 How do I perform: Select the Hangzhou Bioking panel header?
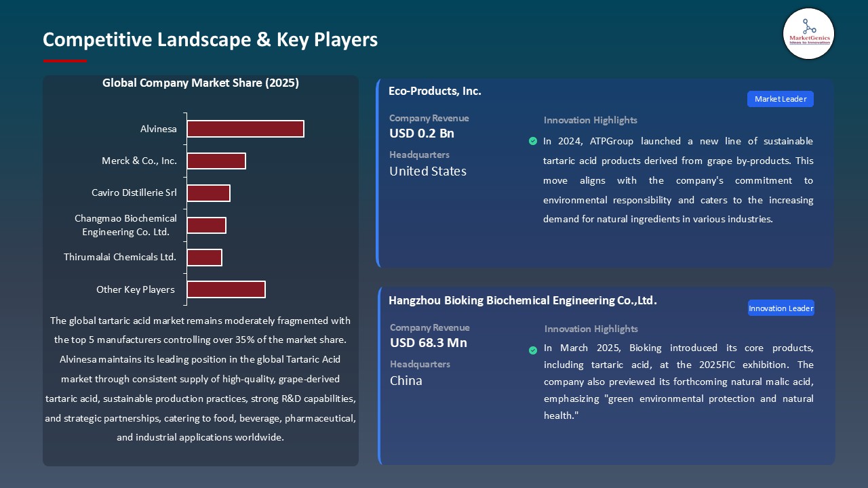click(x=523, y=300)
